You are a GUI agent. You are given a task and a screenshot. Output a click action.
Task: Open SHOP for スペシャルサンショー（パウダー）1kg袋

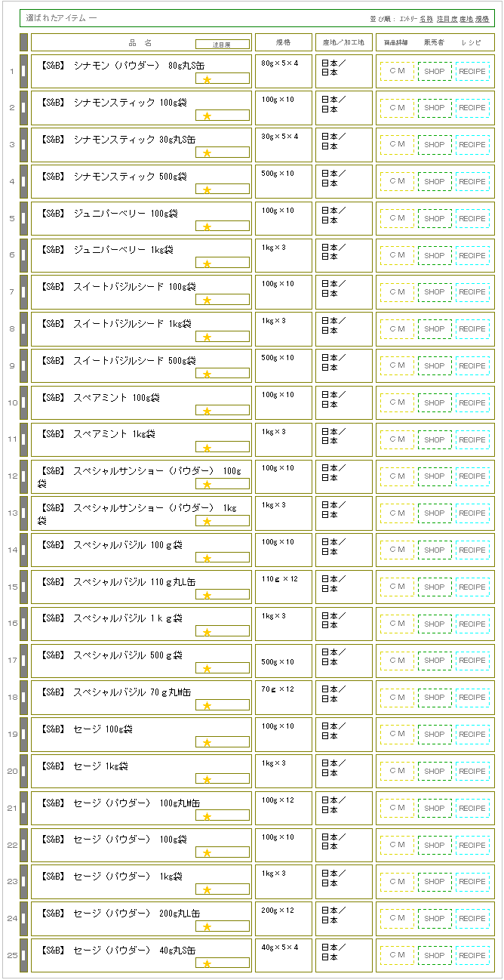[x=435, y=513]
